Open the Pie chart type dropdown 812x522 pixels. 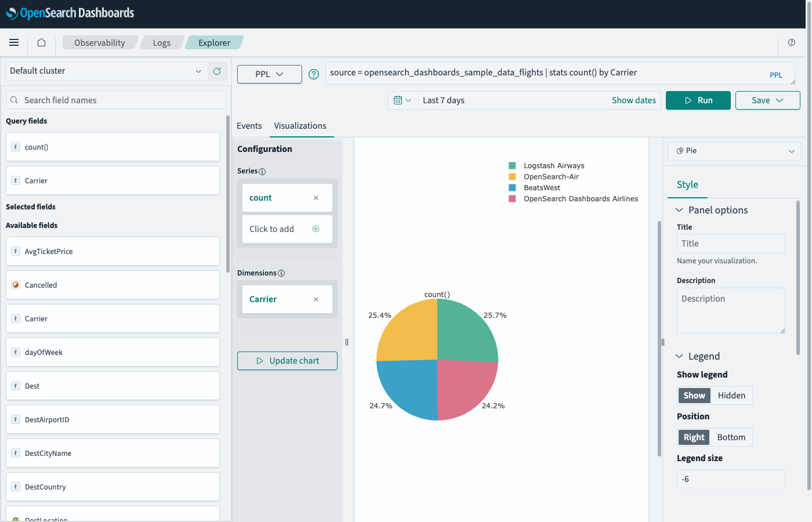pos(734,151)
